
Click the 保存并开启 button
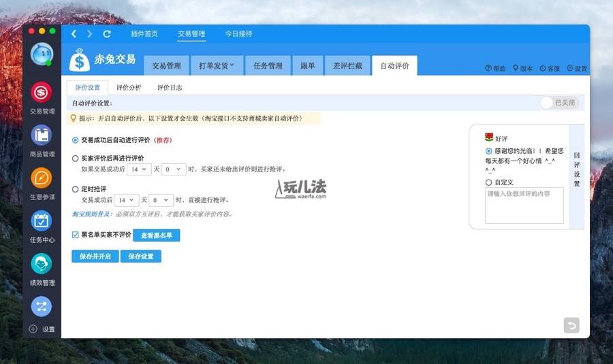(95, 257)
